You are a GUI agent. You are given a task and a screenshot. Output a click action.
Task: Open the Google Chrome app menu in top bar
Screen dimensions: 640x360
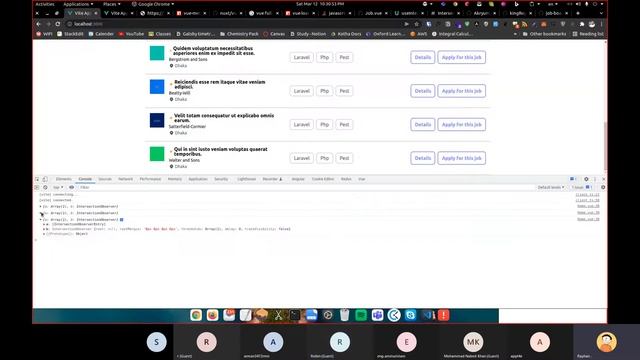153,4
